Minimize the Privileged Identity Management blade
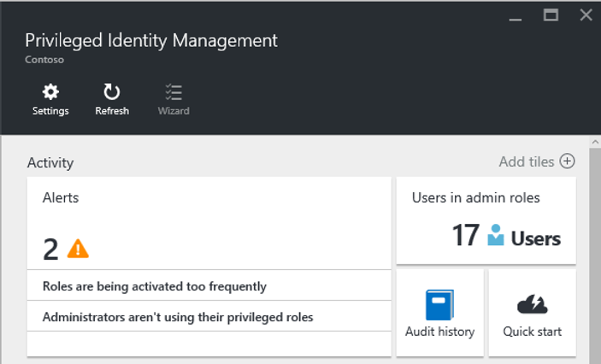Image resolution: width=601 pixels, height=364 pixels. click(x=516, y=19)
